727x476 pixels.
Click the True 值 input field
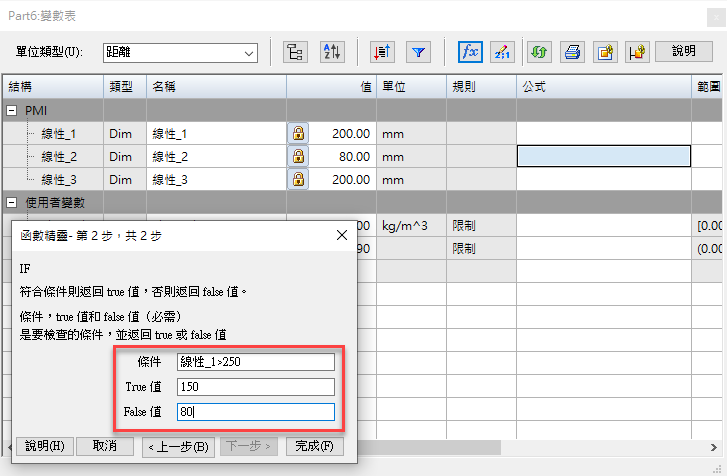coord(255,387)
